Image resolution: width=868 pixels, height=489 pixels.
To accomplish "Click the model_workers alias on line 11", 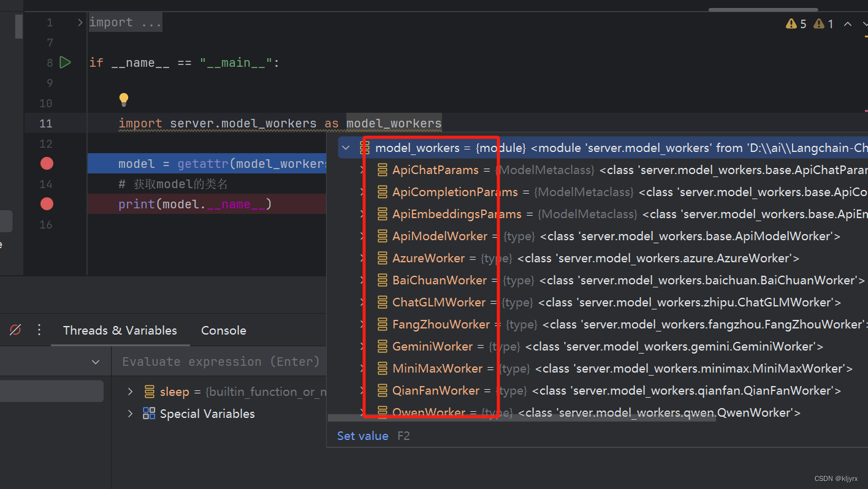I will 394,123.
